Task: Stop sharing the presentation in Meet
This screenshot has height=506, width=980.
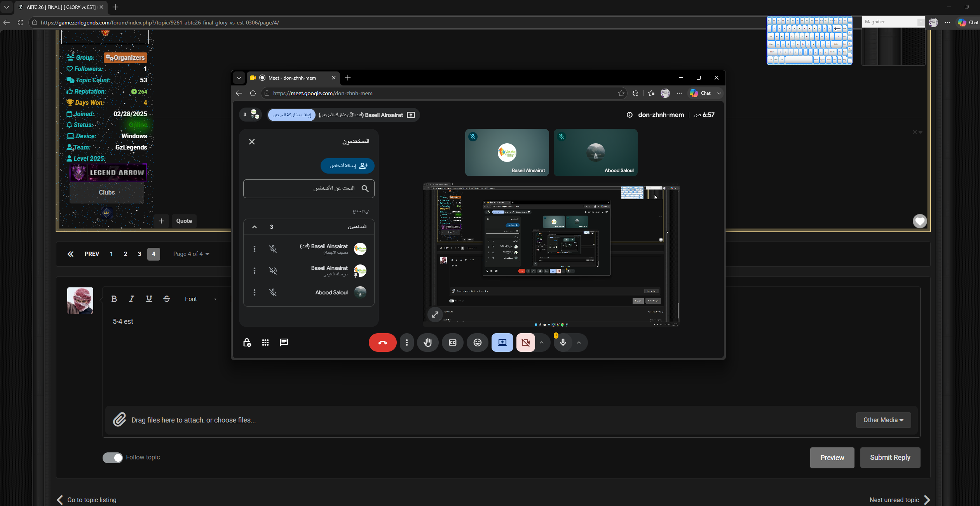Action: pyautogui.click(x=292, y=115)
